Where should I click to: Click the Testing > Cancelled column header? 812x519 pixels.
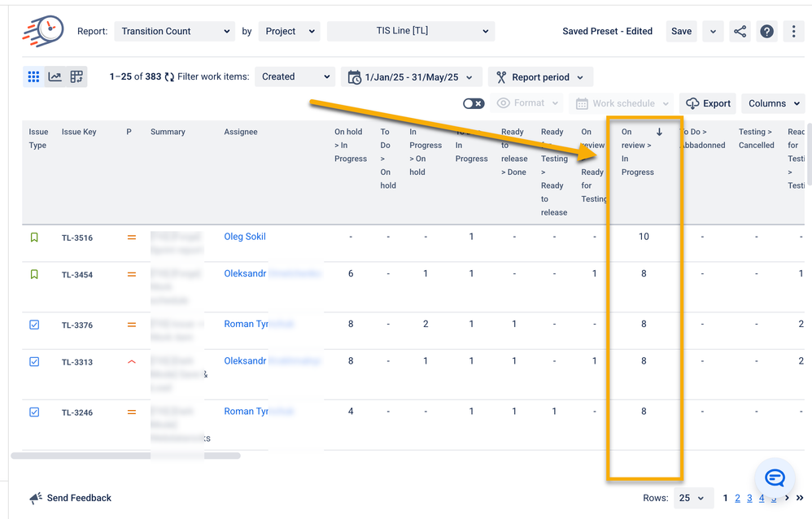(x=756, y=138)
